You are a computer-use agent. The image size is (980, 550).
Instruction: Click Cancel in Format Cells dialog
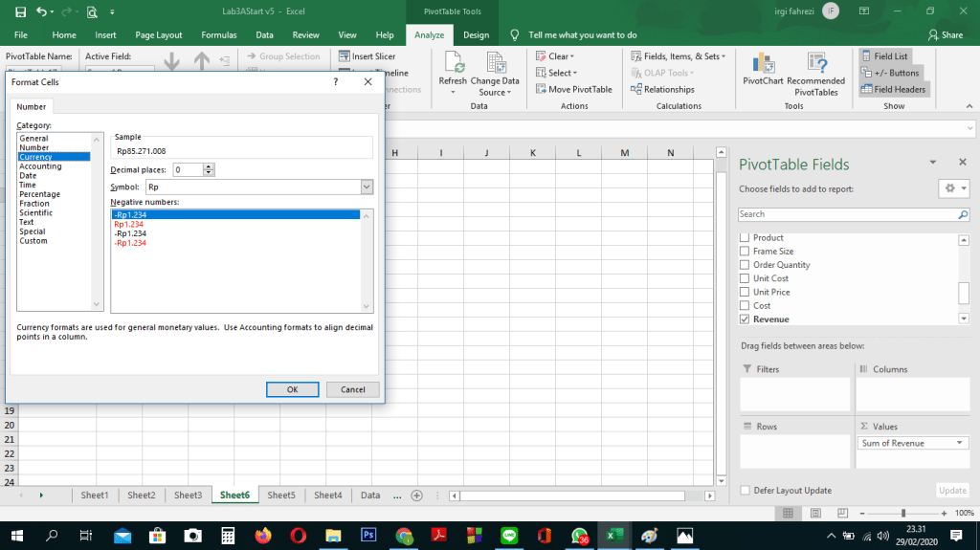coord(352,389)
